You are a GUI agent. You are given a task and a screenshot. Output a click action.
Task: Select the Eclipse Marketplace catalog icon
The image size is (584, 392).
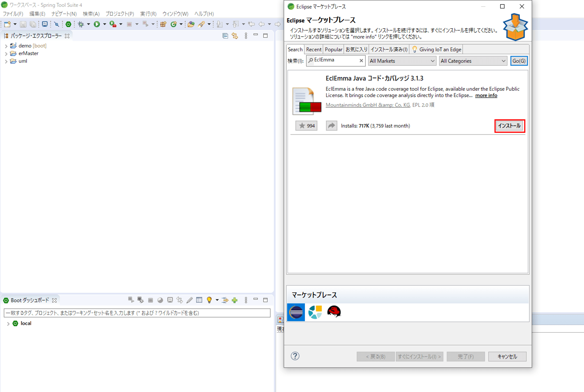[x=296, y=312]
